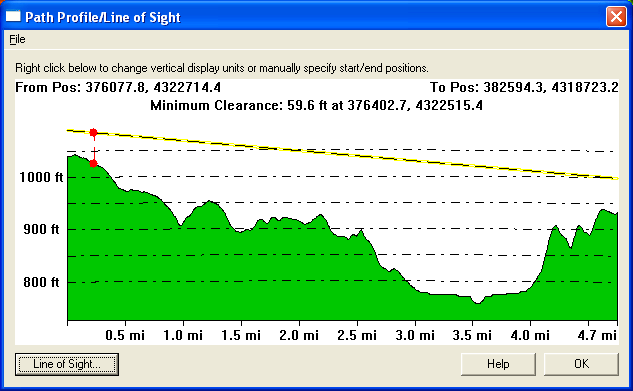633x391 pixels.
Task: Click the right-click instruction text line
Action: (x=222, y=68)
